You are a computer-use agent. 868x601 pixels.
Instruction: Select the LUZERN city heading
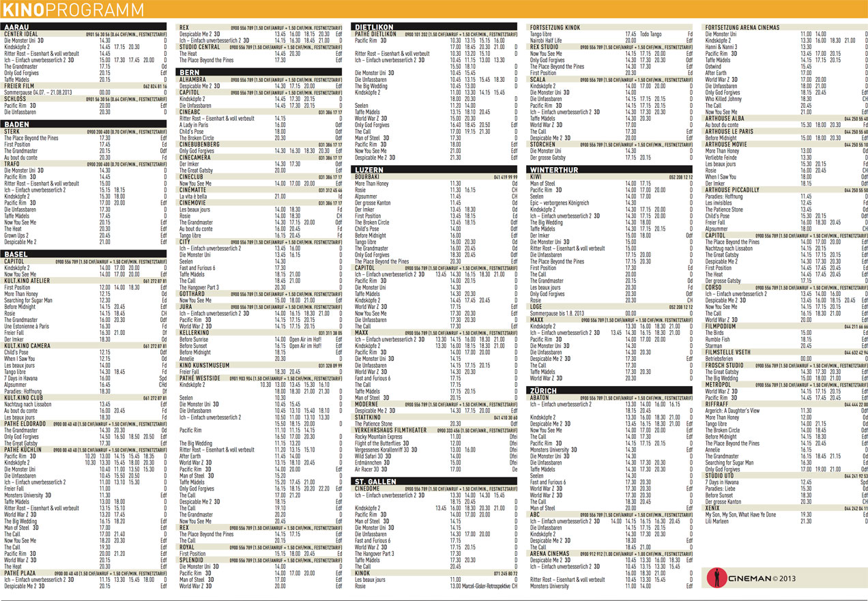[x=369, y=168]
